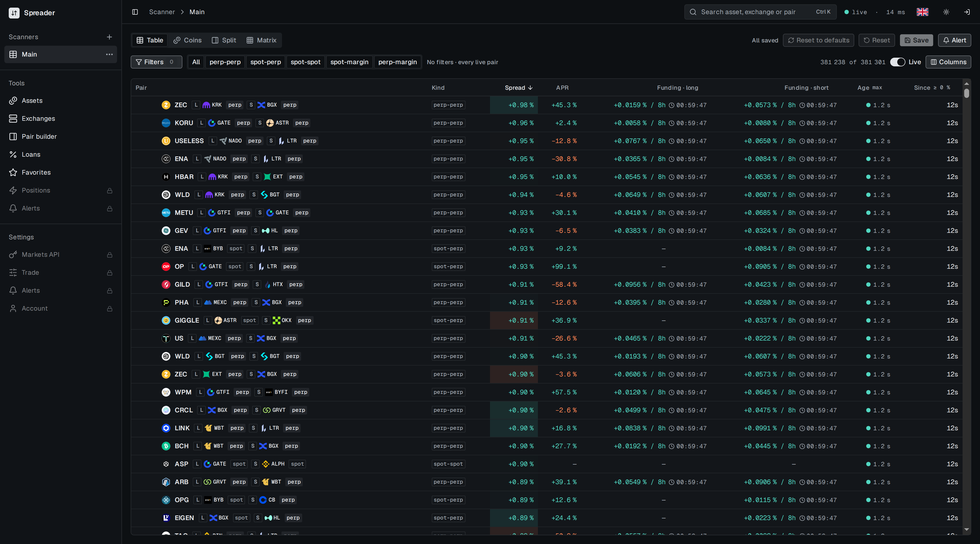Toggle the Live switch off

pos(898,62)
